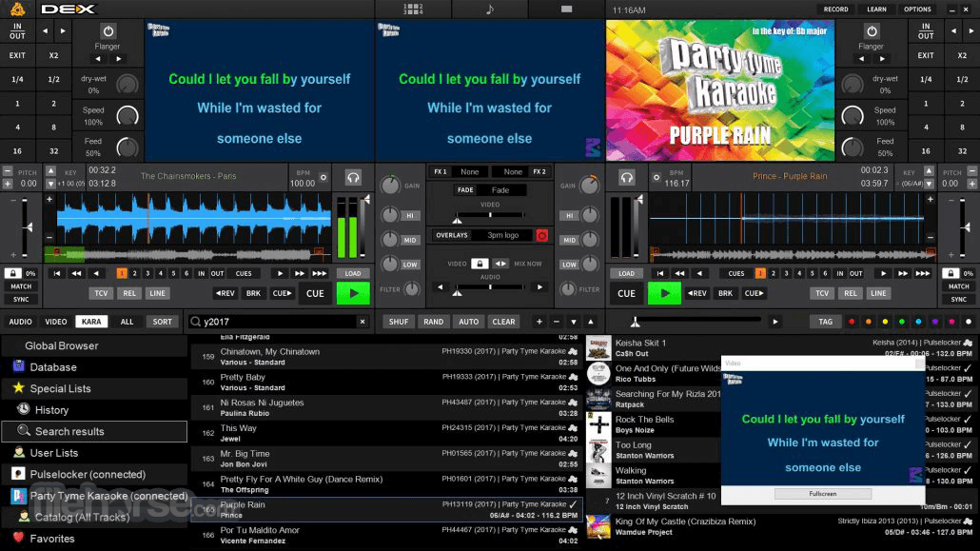Click left deck CUE button
Viewport: 980px width, 551px height.
315,293
